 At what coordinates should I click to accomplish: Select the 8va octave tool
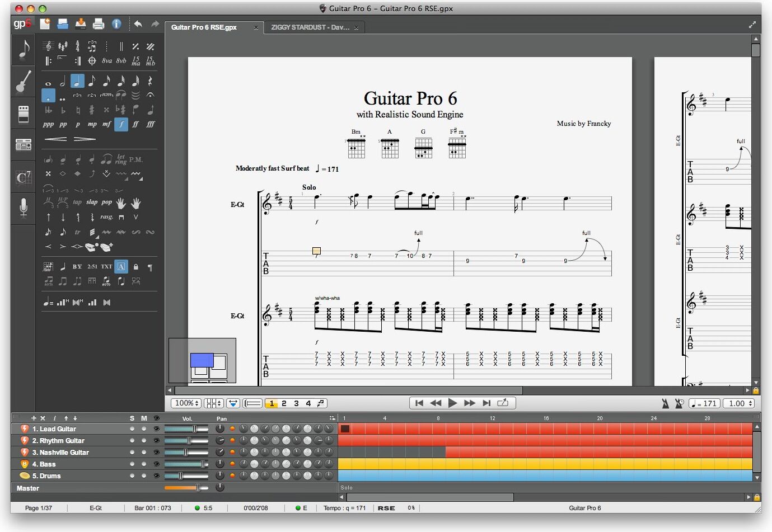(106, 61)
